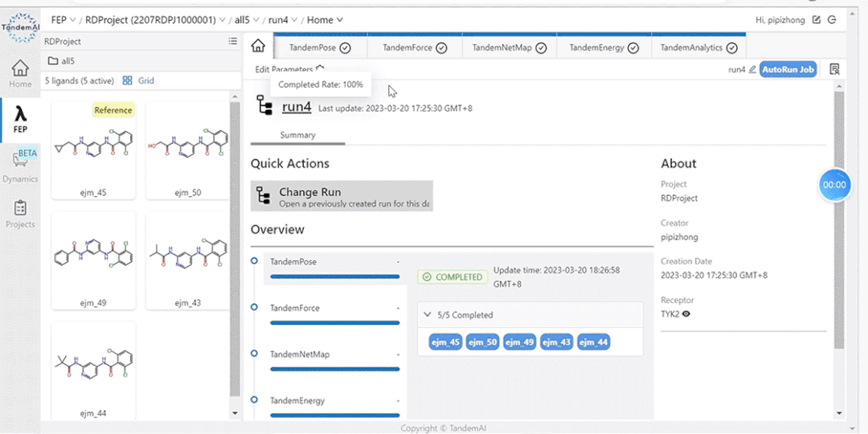Click the TandemPose progress bar in Overview
Screen dimensions: 868x434
point(335,276)
